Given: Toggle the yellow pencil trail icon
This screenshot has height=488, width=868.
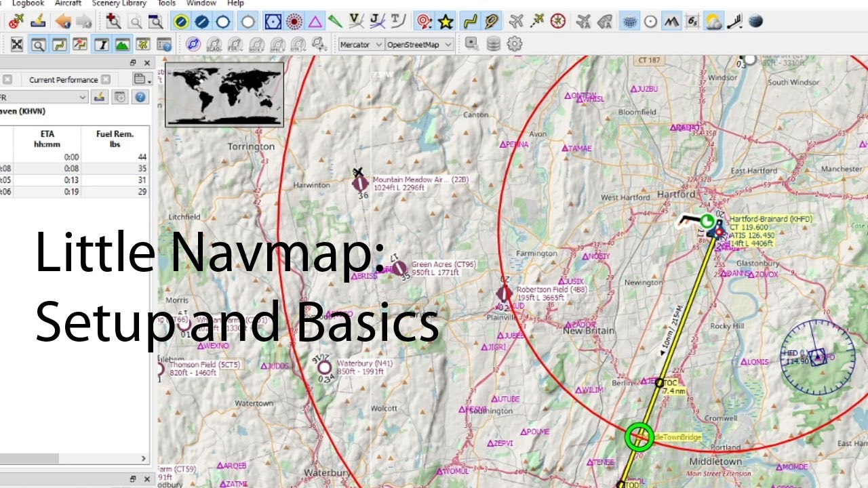Looking at the screenshot, I should pos(492,22).
